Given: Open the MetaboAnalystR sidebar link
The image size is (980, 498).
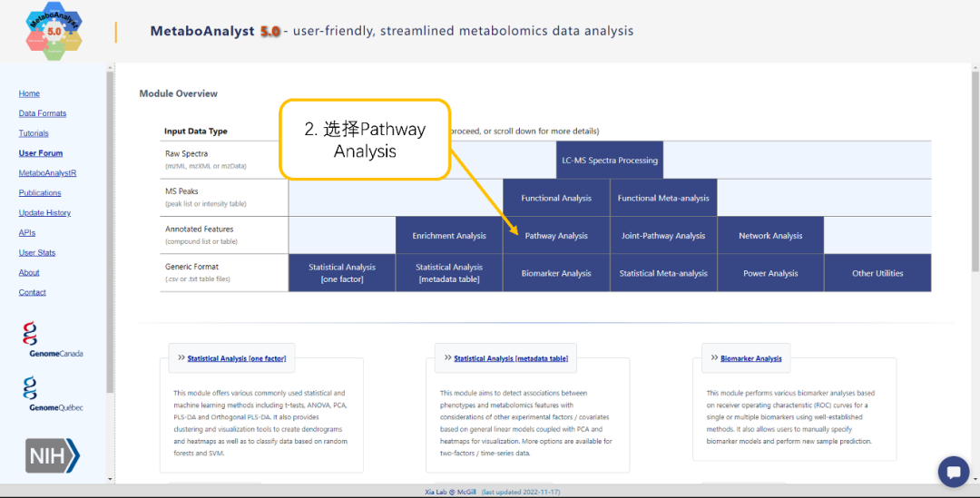Looking at the screenshot, I should pos(47,173).
